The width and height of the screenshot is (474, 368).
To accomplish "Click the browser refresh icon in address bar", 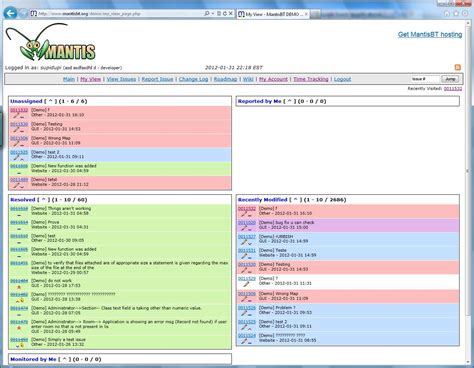I will click(x=225, y=14).
